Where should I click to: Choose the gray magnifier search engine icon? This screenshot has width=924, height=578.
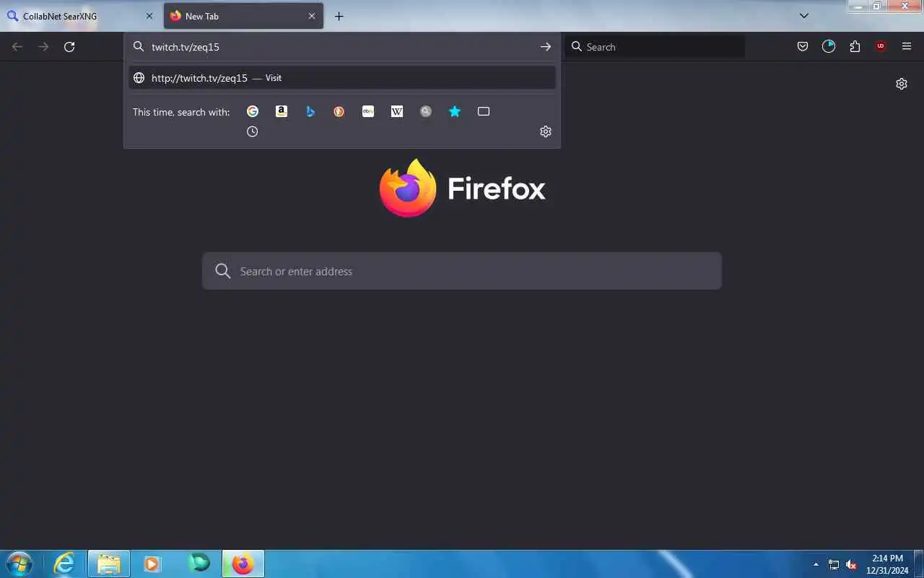[x=426, y=111]
